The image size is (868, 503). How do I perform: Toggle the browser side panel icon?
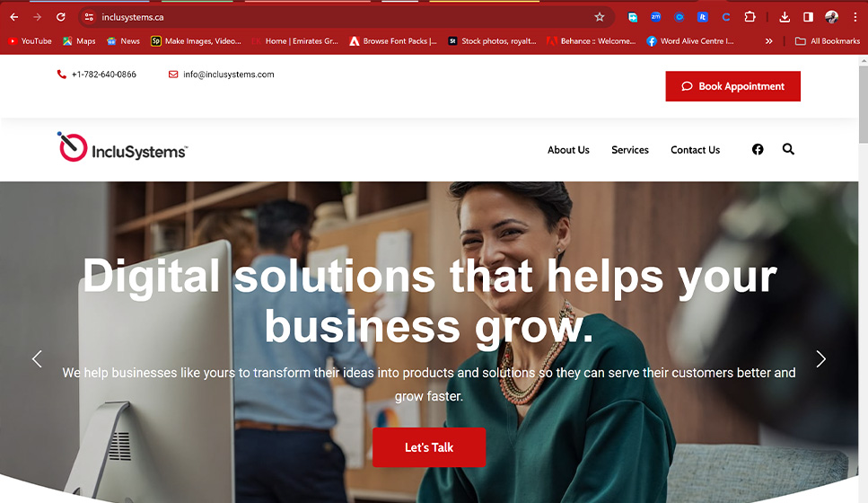click(x=808, y=17)
